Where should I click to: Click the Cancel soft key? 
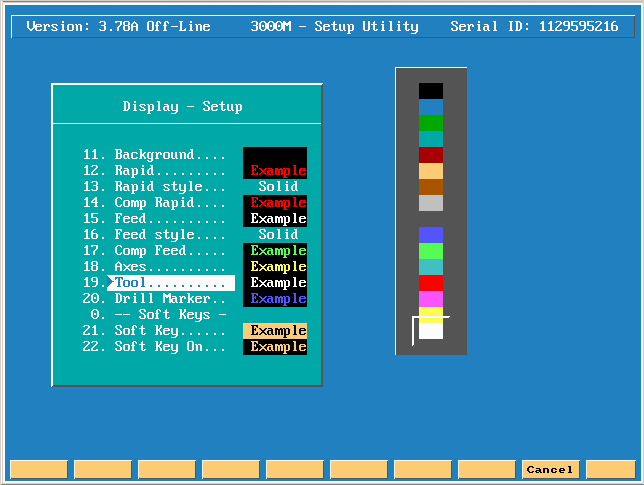[x=550, y=469]
